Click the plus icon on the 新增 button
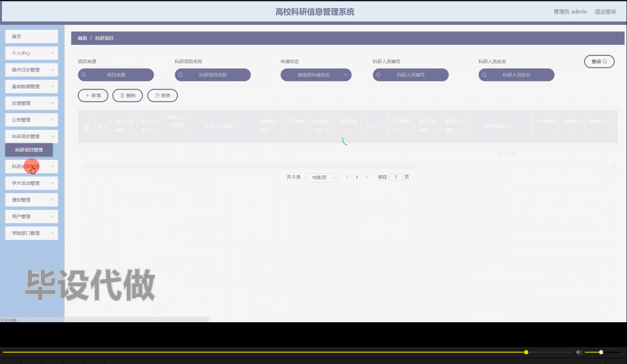627x364 pixels. pyautogui.click(x=87, y=95)
